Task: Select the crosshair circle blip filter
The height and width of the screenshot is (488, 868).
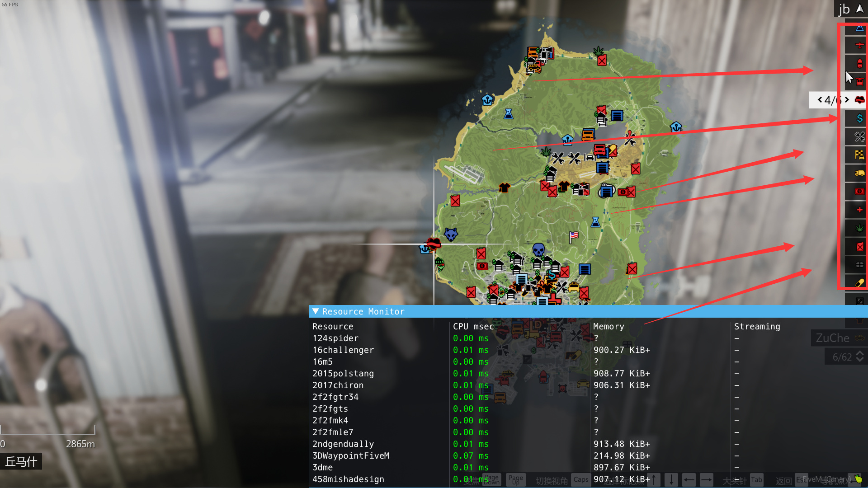Action: (859, 265)
